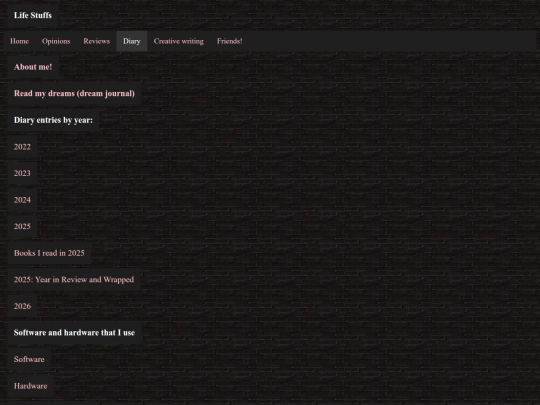Go to the Opinions page
The height and width of the screenshot is (405, 540).
point(56,41)
